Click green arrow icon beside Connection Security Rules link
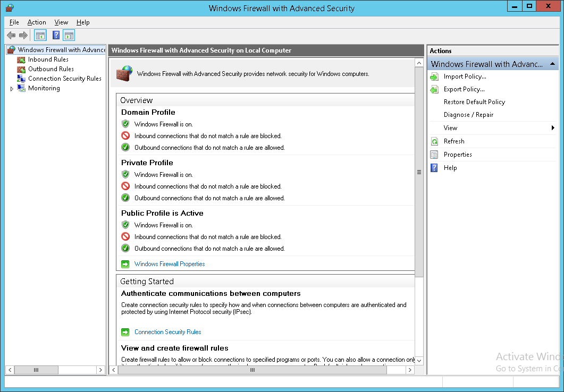The image size is (564, 392). pos(125,332)
